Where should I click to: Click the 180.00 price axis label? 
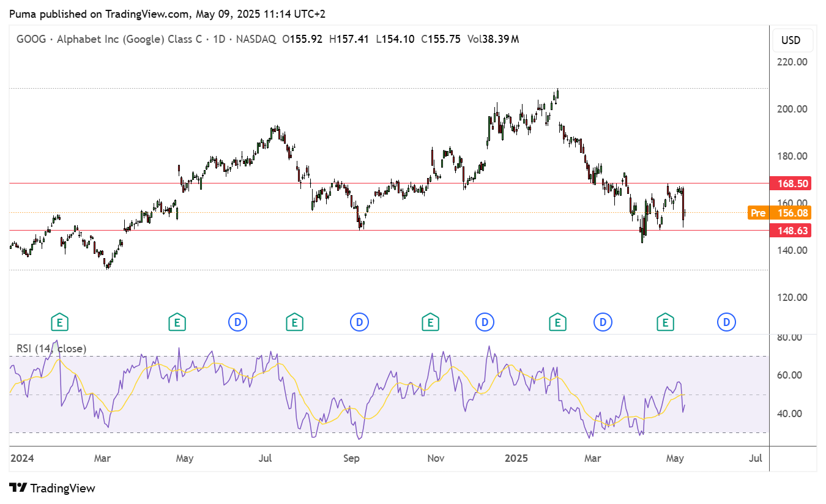pyautogui.click(x=792, y=156)
